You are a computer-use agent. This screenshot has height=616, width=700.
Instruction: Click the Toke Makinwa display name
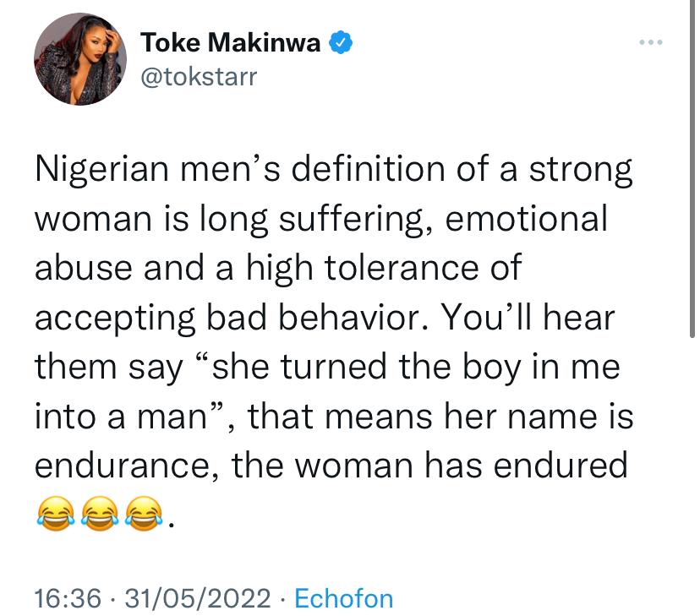(x=230, y=42)
